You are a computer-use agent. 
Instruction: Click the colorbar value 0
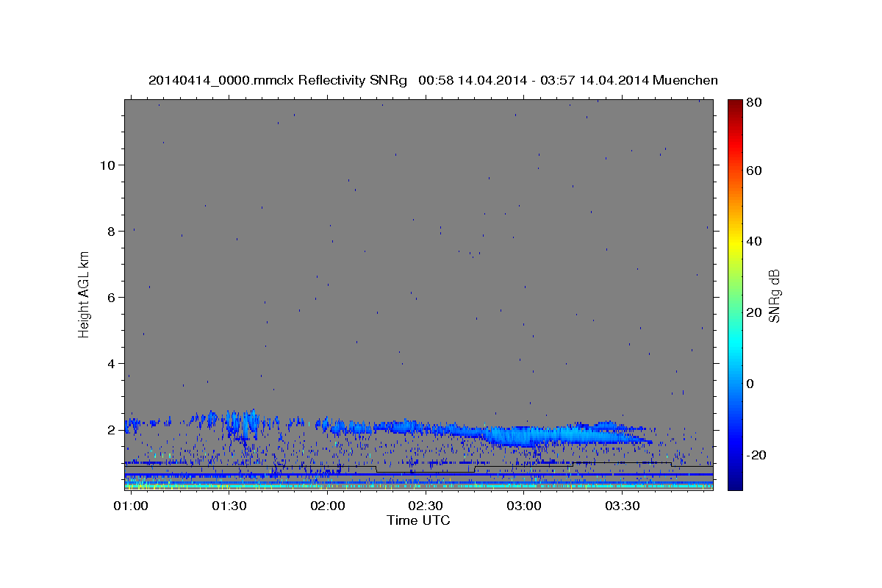[x=750, y=384]
